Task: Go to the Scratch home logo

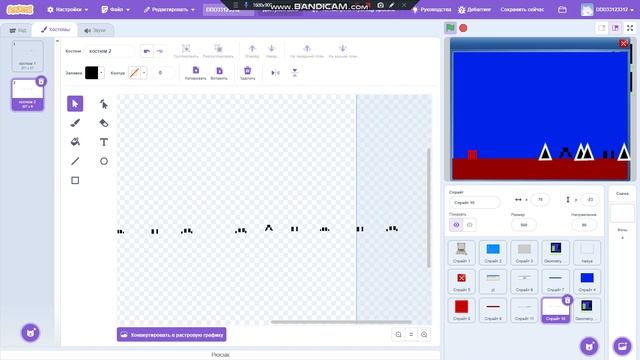Action: (x=20, y=9)
